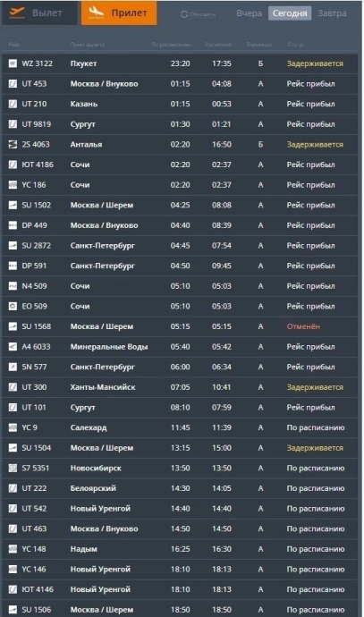Click Aeroflot logo beside SU 1502

pos(13,205)
